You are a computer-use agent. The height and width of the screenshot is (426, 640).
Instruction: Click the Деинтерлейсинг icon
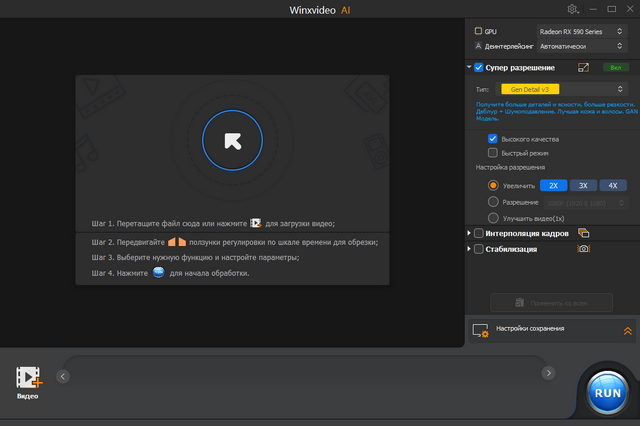coord(478,46)
